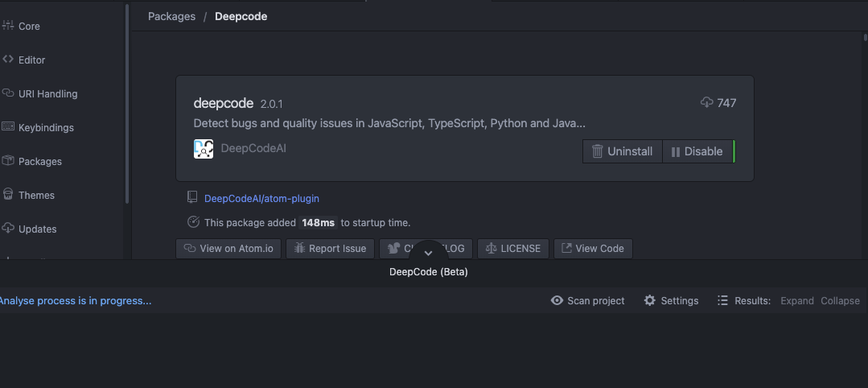Click the View Code button

593,249
